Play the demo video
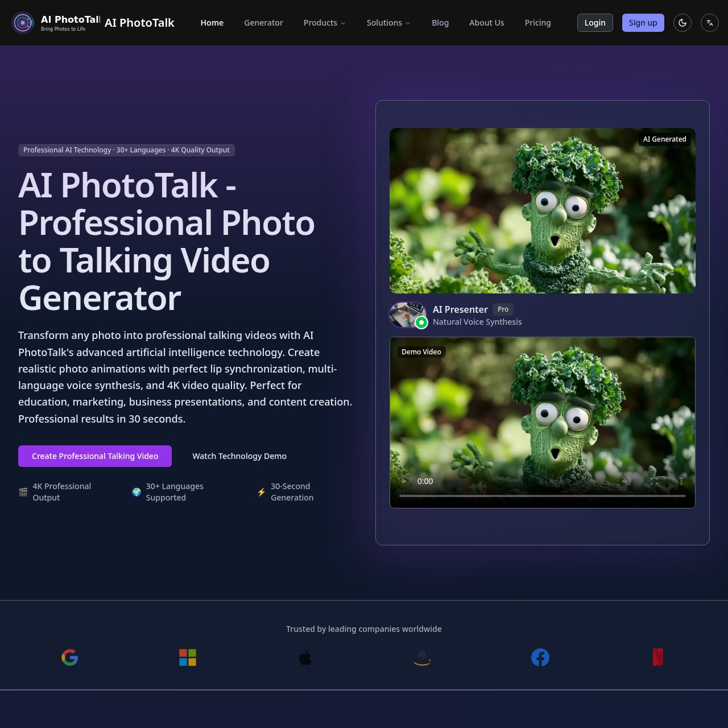This screenshot has height=728, width=728. pyautogui.click(x=403, y=481)
